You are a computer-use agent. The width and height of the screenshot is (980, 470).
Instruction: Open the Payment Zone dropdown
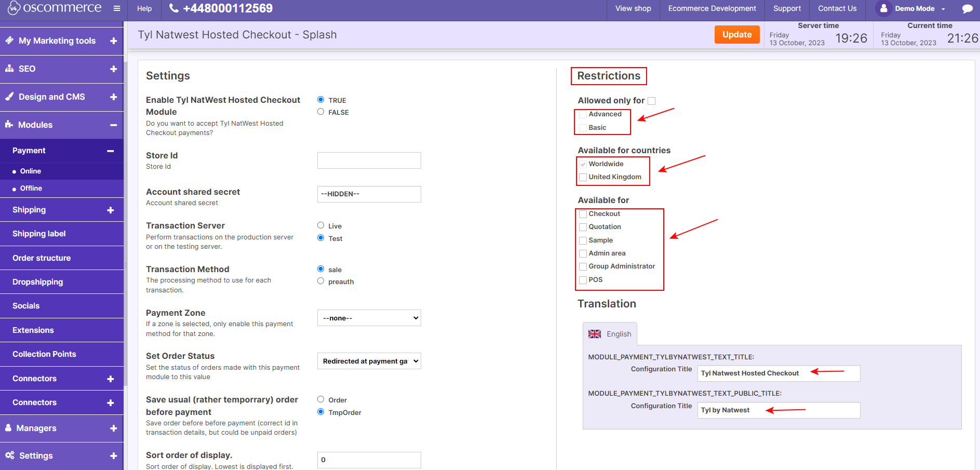click(369, 317)
